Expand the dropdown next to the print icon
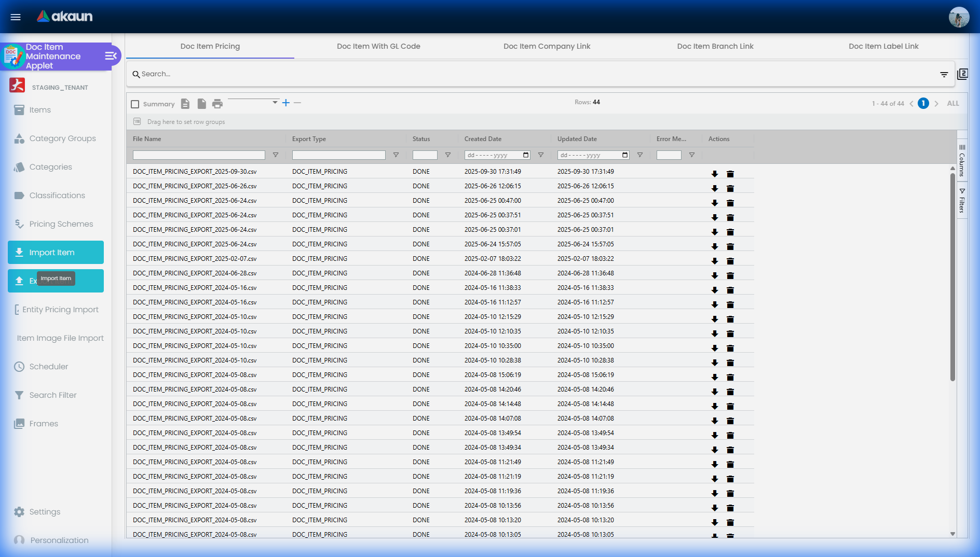 coord(275,103)
